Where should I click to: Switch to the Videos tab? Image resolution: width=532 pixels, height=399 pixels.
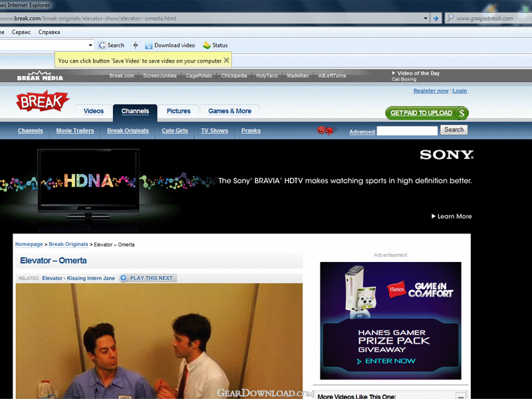(x=94, y=111)
